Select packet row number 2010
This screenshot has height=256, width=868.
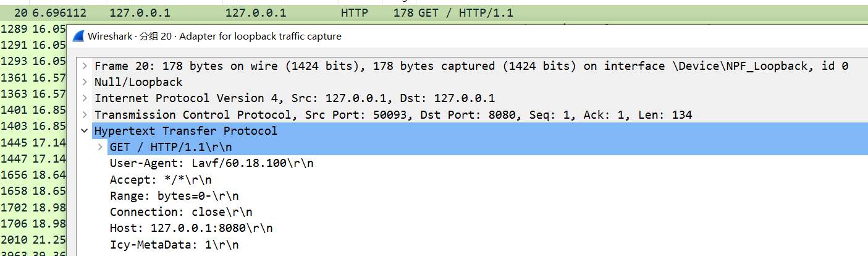[33, 239]
